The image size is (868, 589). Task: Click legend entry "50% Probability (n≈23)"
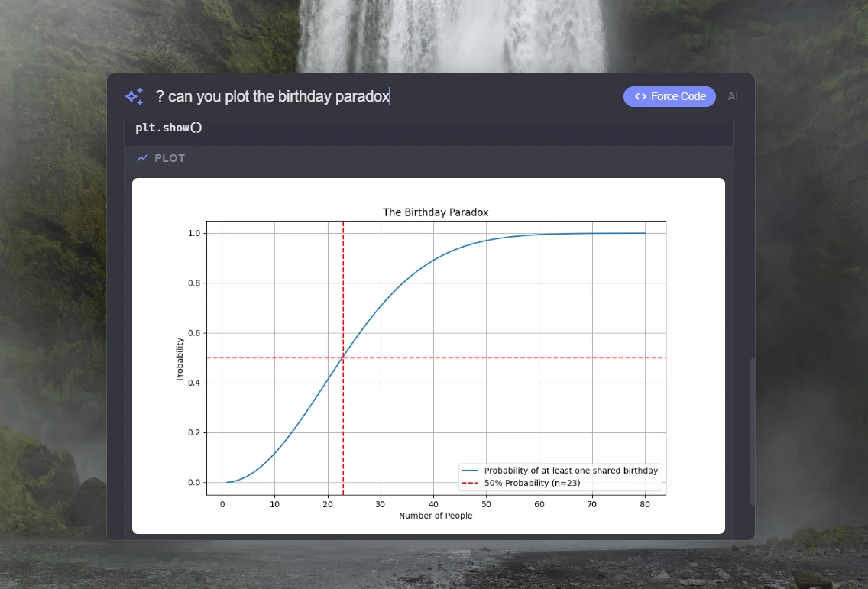[532, 484]
